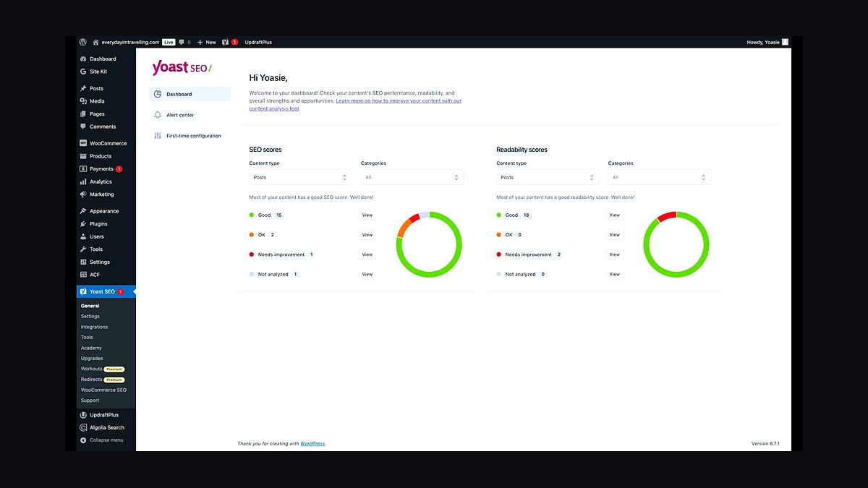Open SEO scores Content type dropdown
868x488 pixels.
300,177
